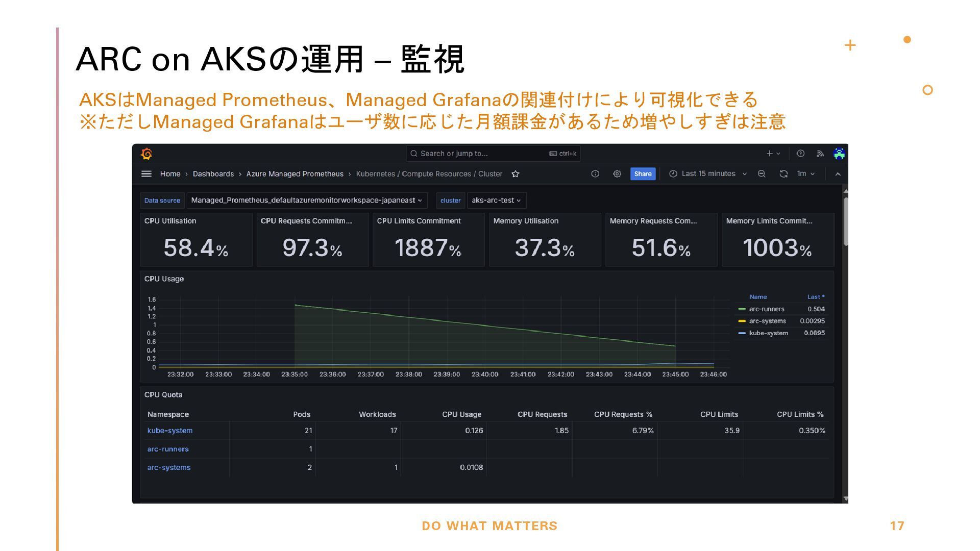This screenshot has height=551, width=980.
Task: Open the help icon
Action: pos(800,154)
